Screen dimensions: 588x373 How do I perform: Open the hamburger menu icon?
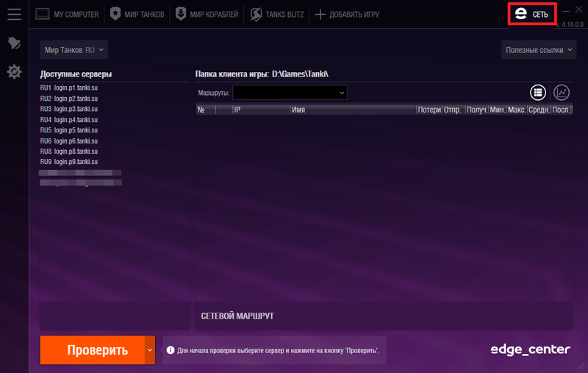[14, 14]
